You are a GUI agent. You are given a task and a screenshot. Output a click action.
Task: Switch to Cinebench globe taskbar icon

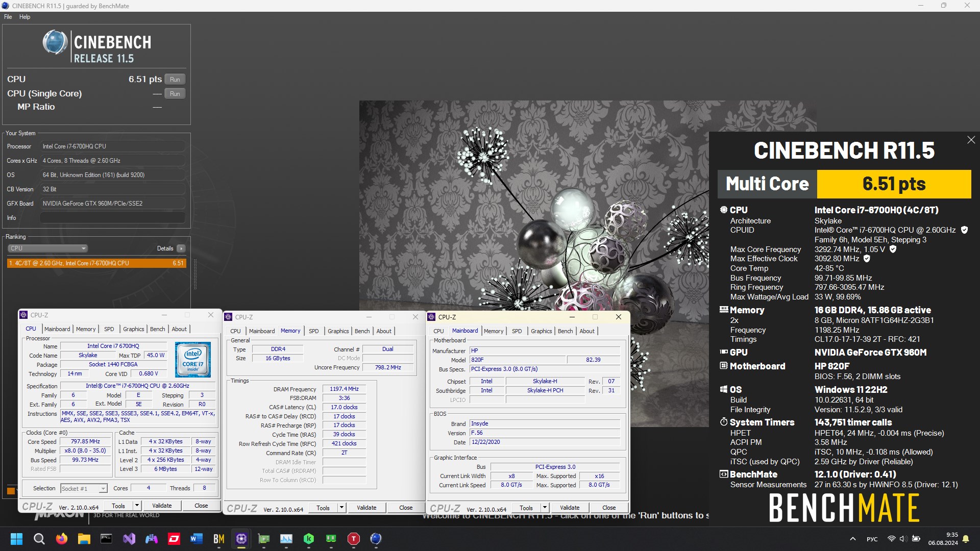pyautogui.click(x=376, y=539)
